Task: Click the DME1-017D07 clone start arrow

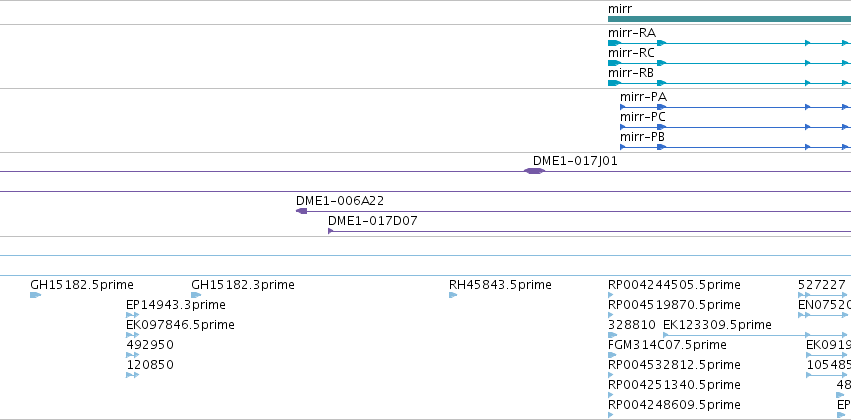Action: coord(331,231)
